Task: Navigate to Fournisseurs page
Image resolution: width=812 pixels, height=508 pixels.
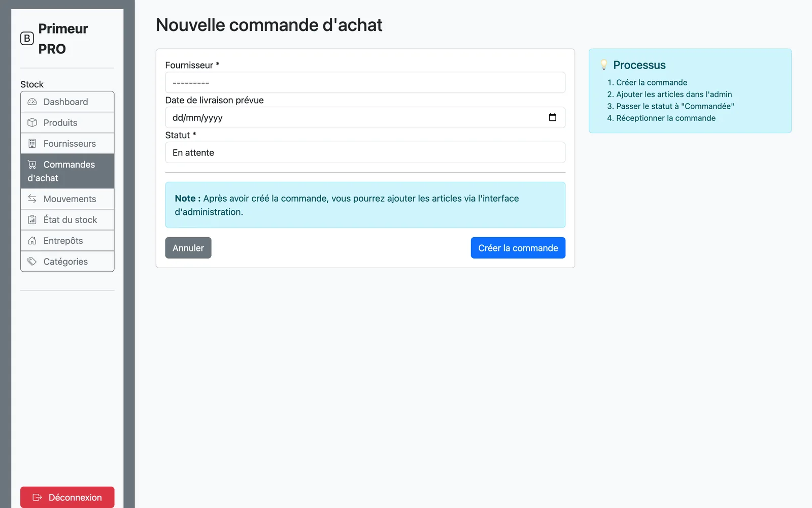Action: (x=67, y=143)
